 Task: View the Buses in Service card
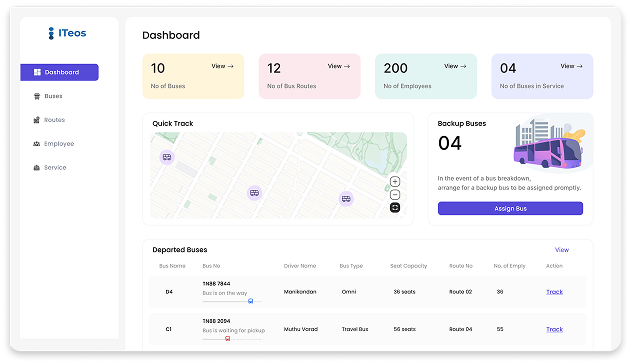[x=571, y=66]
